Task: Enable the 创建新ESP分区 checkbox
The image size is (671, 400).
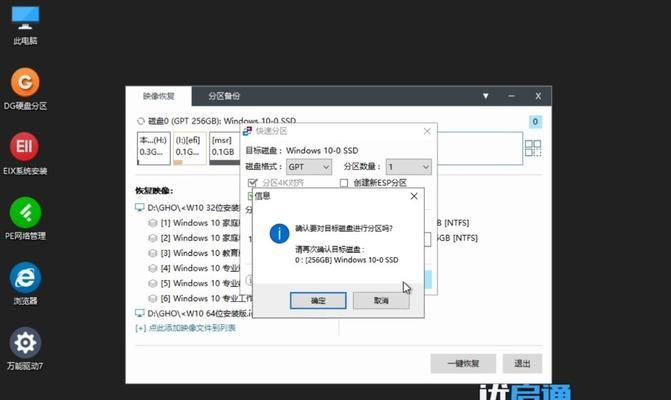Action: 344,183
